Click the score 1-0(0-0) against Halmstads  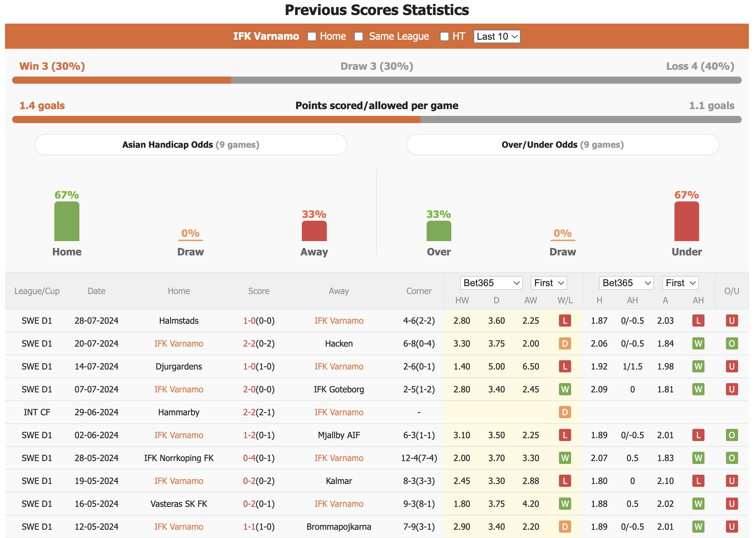click(259, 321)
